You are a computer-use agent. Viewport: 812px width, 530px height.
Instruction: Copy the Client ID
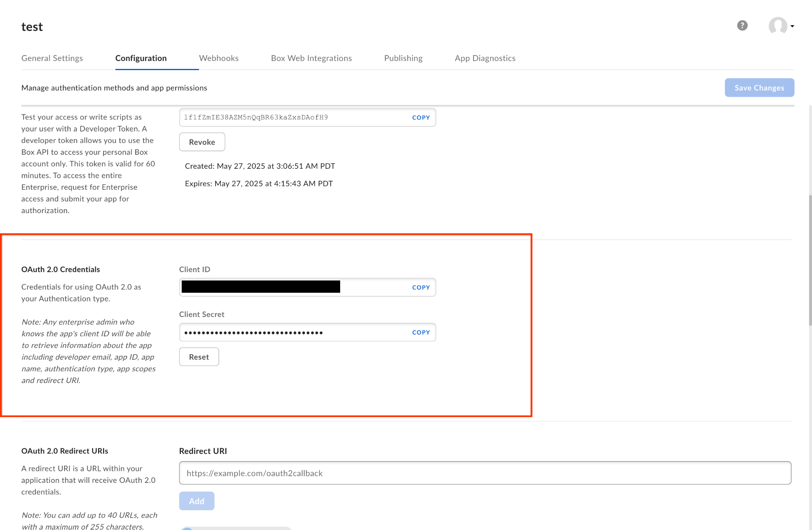click(x=421, y=287)
